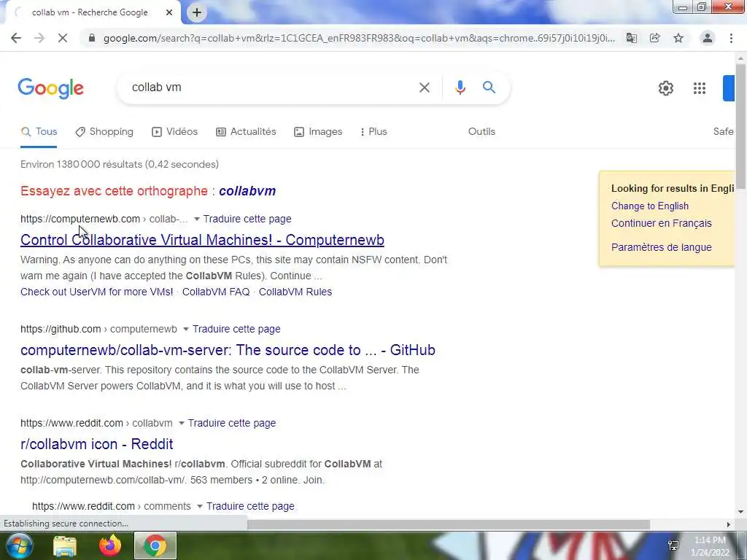This screenshot has width=747, height=560.
Task: Open Control Collaborative Virtual Machines result
Action: [203, 240]
